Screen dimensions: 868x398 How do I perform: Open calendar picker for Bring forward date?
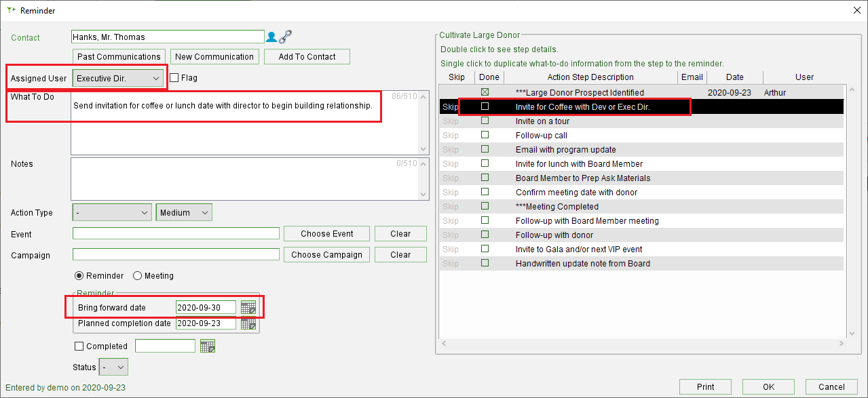coord(248,308)
